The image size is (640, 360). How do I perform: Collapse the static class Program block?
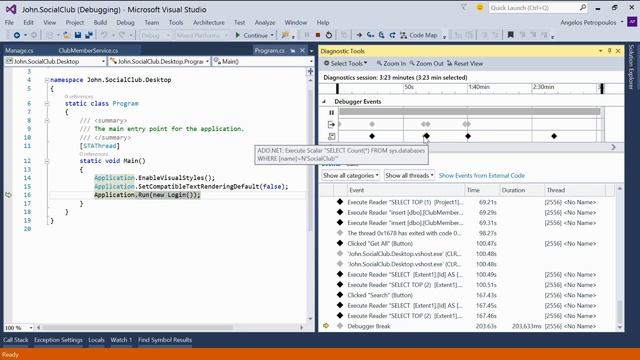[x=47, y=104]
